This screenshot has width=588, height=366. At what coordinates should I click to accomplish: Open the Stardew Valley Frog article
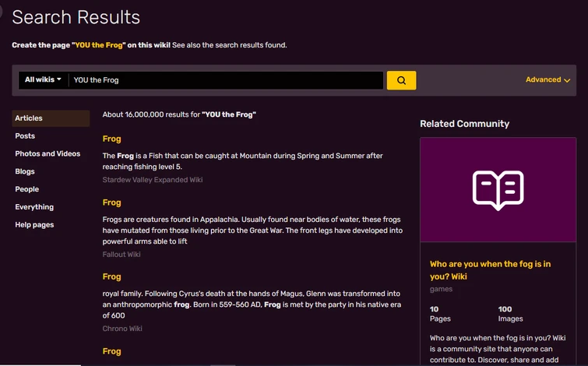point(112,139)
